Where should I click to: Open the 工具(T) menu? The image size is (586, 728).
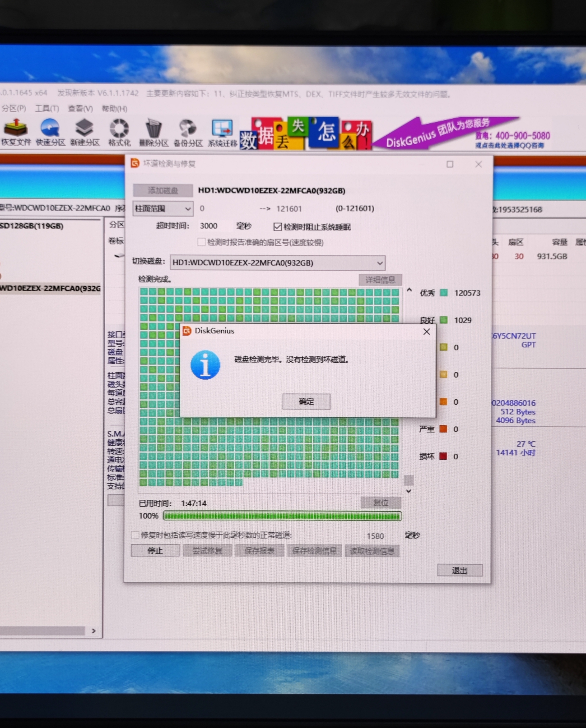(47, 109)
